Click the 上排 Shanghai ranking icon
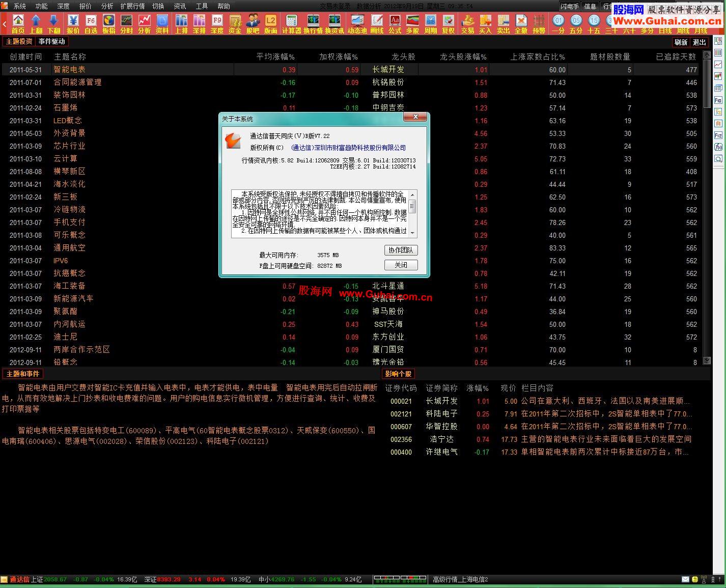 (x=182, y=24)
